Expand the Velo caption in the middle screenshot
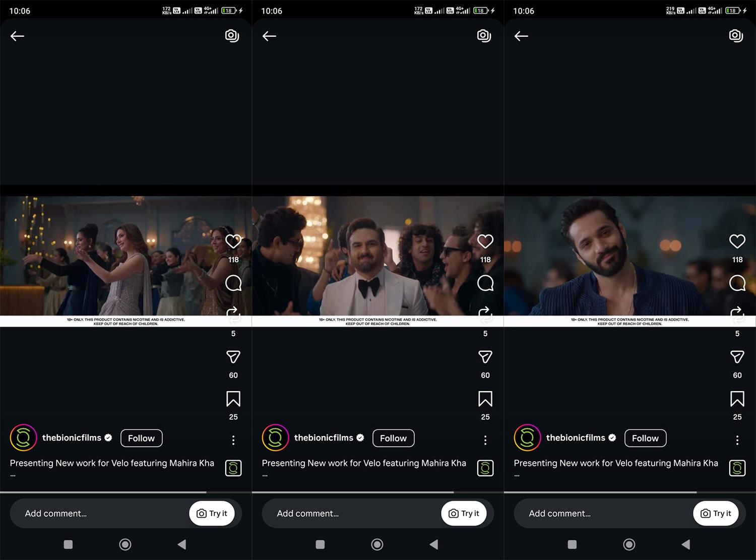The image size is (756, 560). [363, 463]
